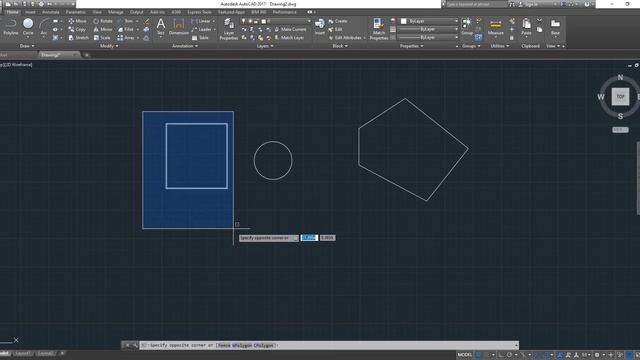Viewport: 640px width, 360px height.
Task: Expand the Modify panel
Action: click(x=109, y=46)
